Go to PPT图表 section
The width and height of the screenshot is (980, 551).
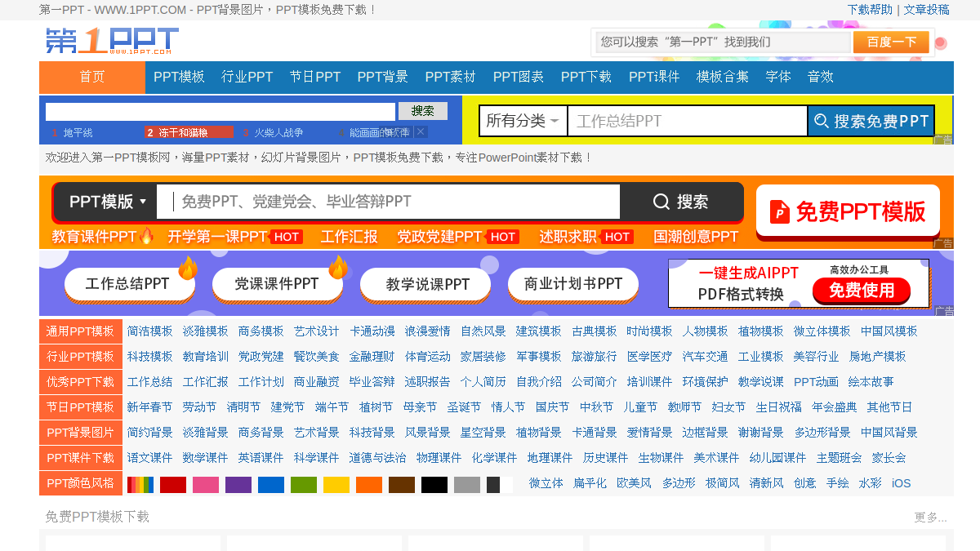point(519,77)
